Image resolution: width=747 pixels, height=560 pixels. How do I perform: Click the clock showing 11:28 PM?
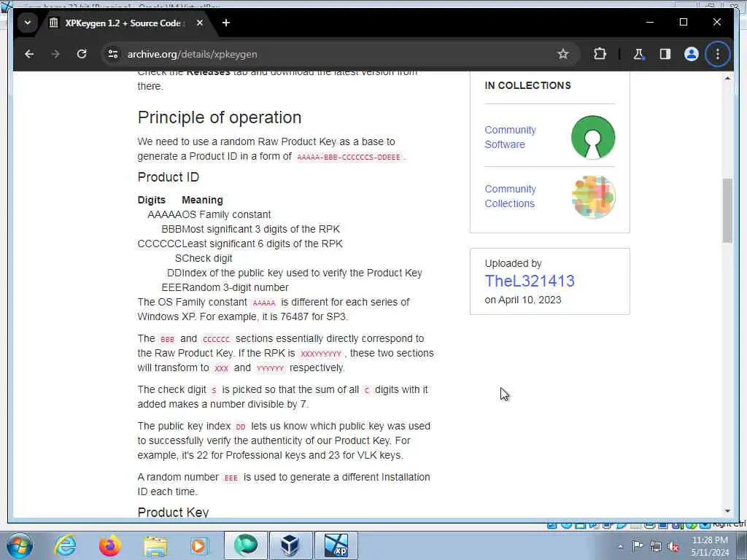[710, 540]
